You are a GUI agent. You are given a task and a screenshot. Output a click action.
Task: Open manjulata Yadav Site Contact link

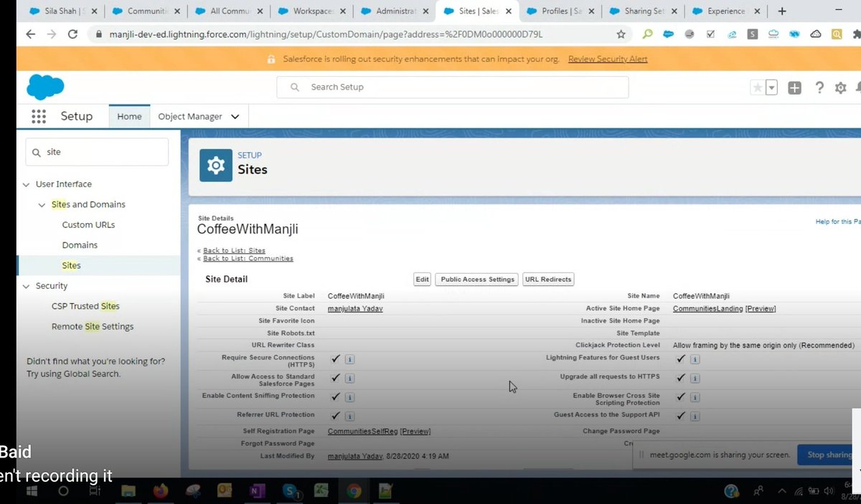click(356, 309)
